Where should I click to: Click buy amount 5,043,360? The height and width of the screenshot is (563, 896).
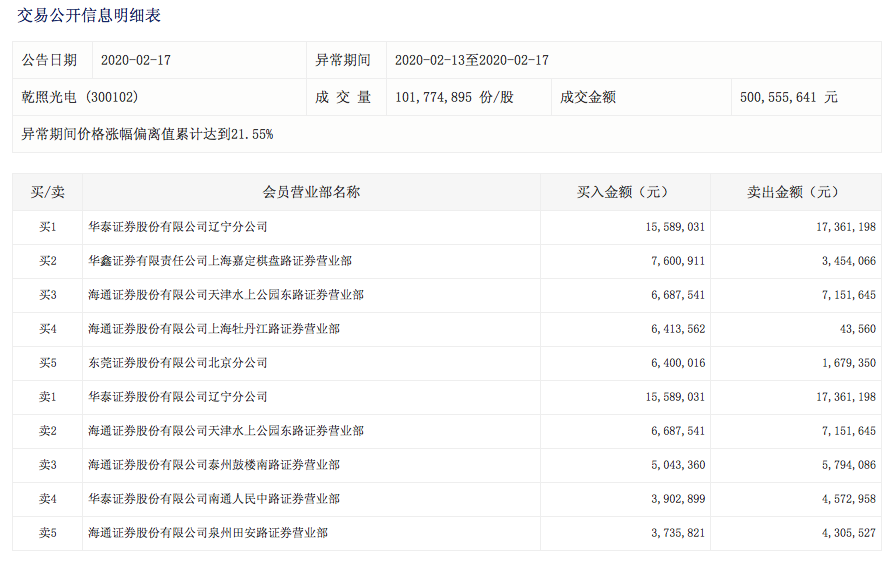[x=678, y=465]
